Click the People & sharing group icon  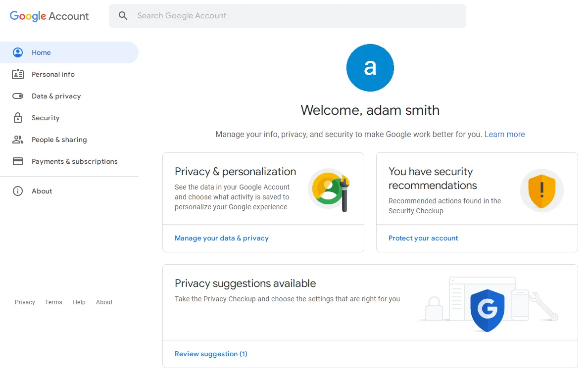tap(18, 140)
